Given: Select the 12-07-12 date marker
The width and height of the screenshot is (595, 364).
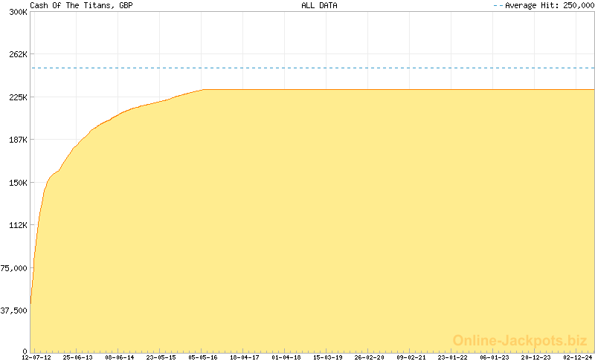Looking at the screenshot, I should [36, 357].
